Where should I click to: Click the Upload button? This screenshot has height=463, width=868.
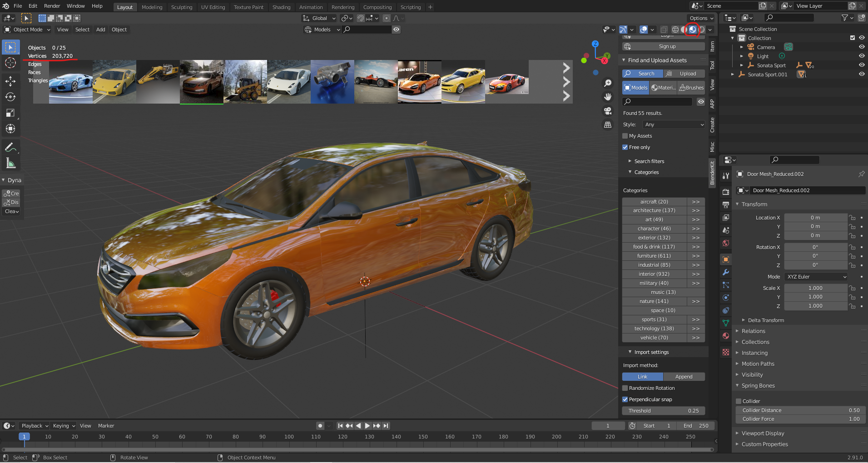[684, 74]
